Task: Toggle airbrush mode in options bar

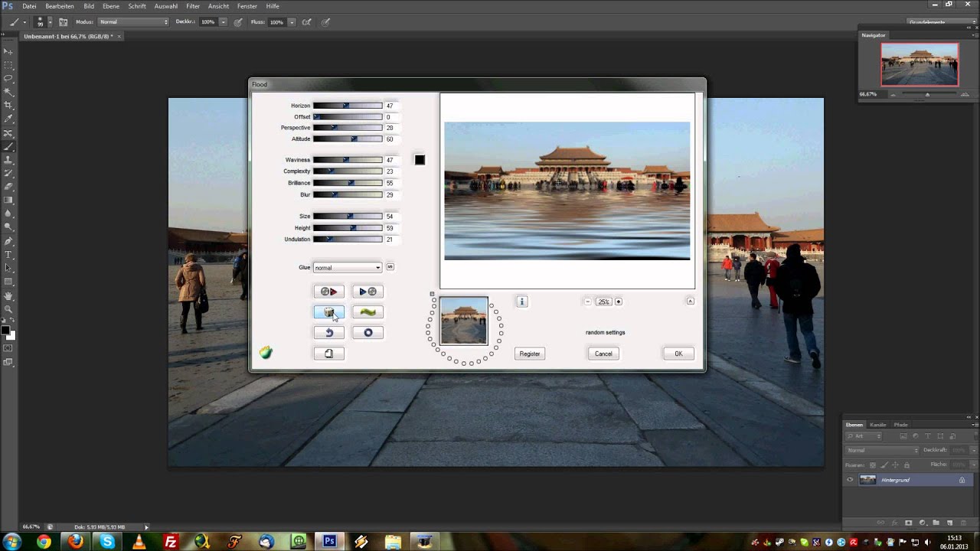Action: (x=307, y=22)
